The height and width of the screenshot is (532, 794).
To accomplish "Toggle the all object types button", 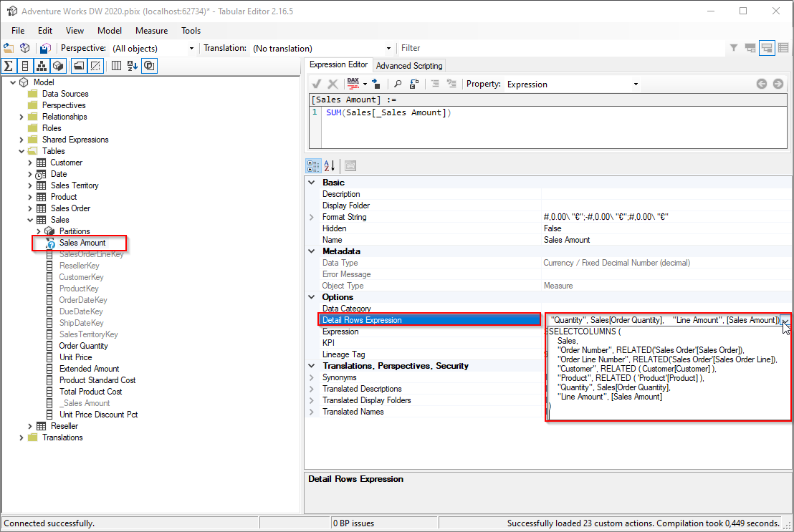I will pyautogui.click(x=149, y=66).
